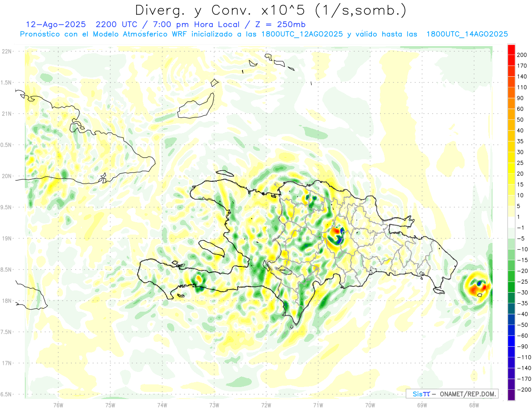The width and height of the screenshot is (532, 411).
Task: Click the '-25' color bar value
Action: 522,282
